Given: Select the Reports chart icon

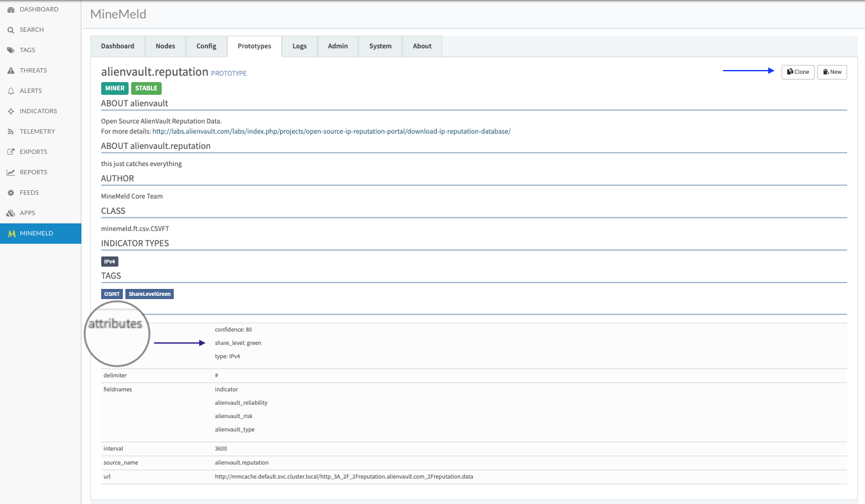Looking at the screenshot, I should coord(11,172).
